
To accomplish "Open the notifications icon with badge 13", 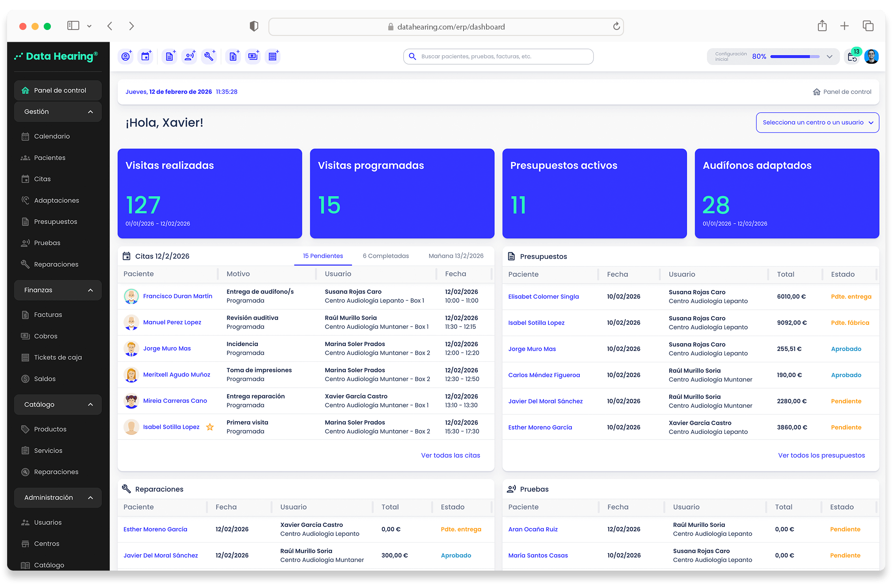I will click(852, 56).
